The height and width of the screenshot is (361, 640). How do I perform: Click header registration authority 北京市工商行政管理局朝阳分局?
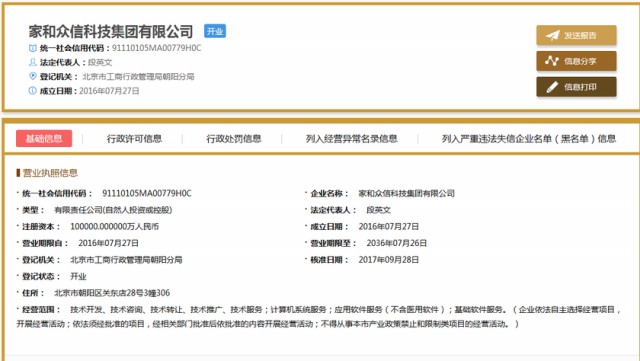click(138, 76)
